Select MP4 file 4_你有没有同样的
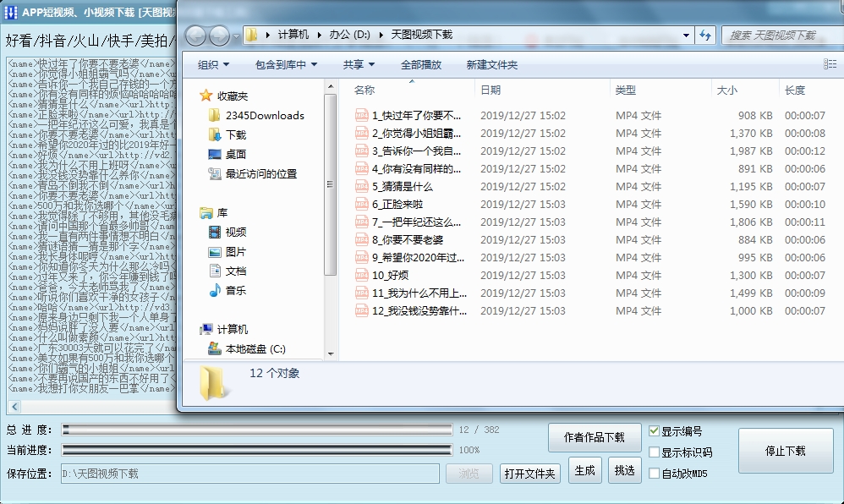This screenshot has height=504, width=844. (x=408, y=168)
